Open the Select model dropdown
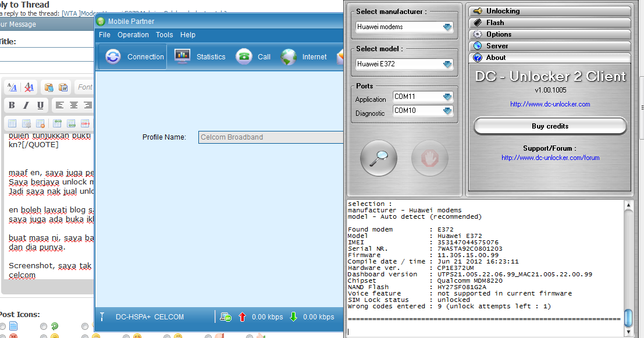The height and width of the screenshot is (338, 644). 447,64
